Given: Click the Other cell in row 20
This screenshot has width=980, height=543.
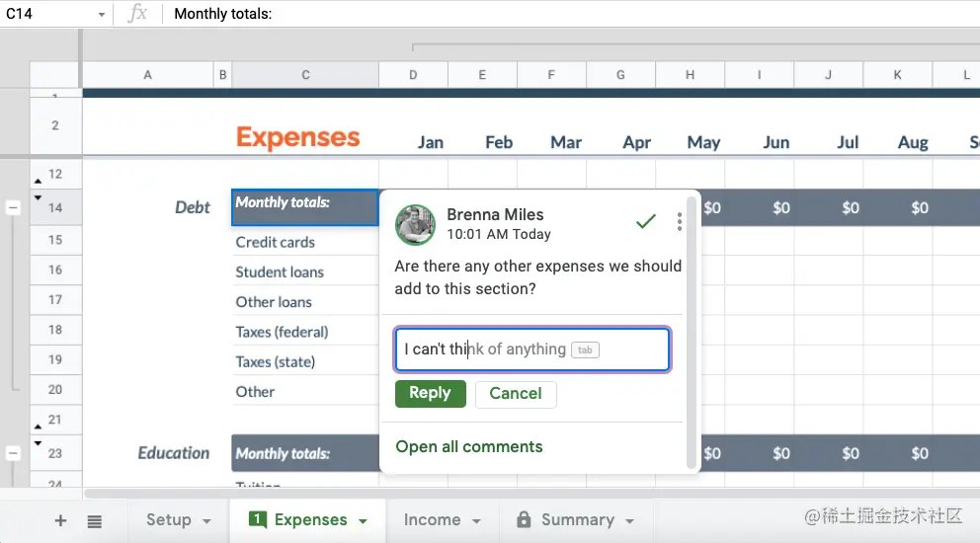Looking at the screenshot, I should pyautogui.click(x=305, y=392).
